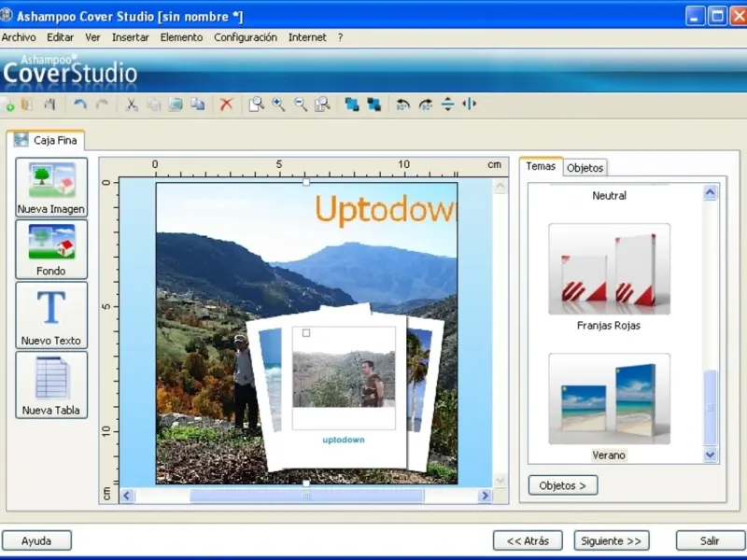
Task: Open the Archivo menu
Action: (19, 37)
